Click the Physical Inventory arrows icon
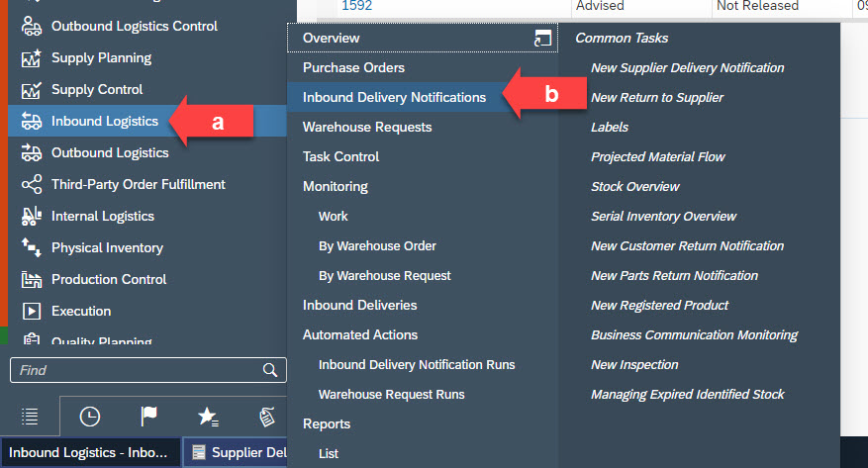Screen dimensions: 868x468 [31, 247]
